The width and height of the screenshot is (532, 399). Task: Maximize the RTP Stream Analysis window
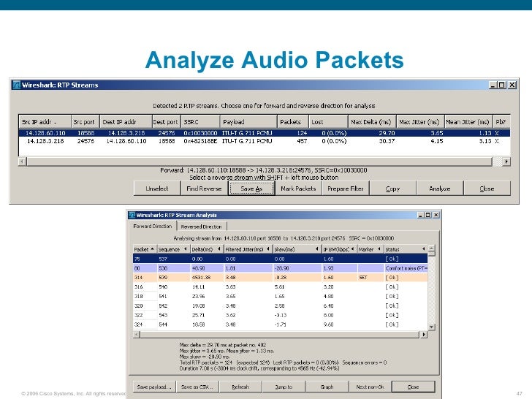pyautogui.click(x=428, y=215)
